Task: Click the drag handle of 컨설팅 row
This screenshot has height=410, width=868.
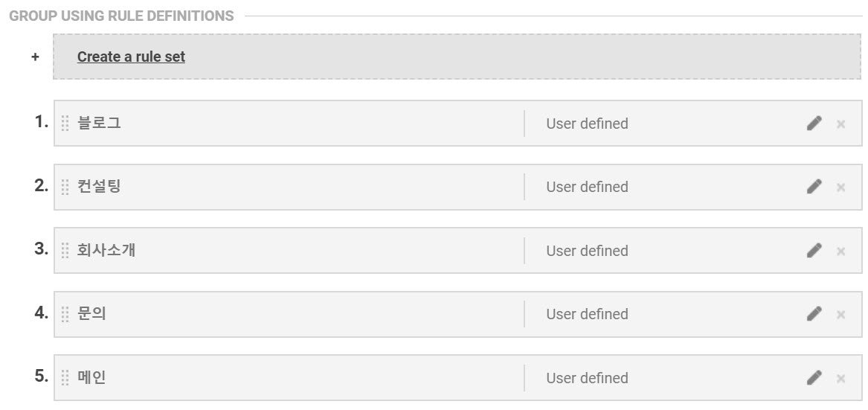Action: tap(65, 187)
